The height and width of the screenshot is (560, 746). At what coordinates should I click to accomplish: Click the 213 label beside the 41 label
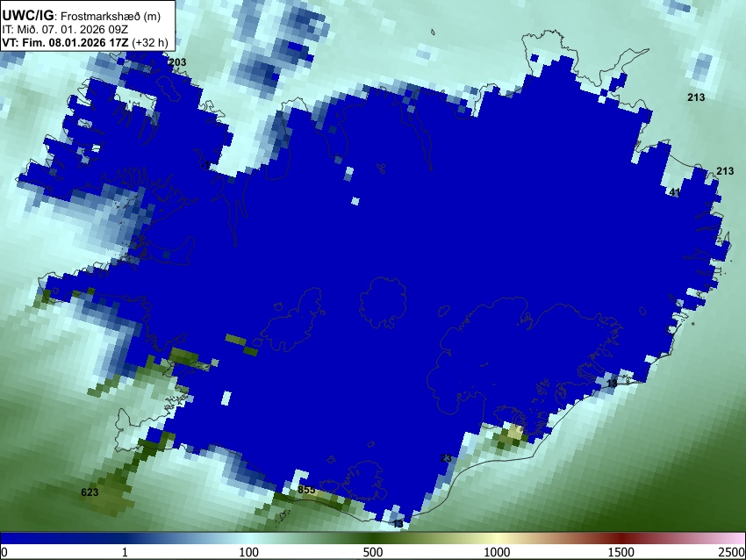pyautogui.click(x=725, y=171)
